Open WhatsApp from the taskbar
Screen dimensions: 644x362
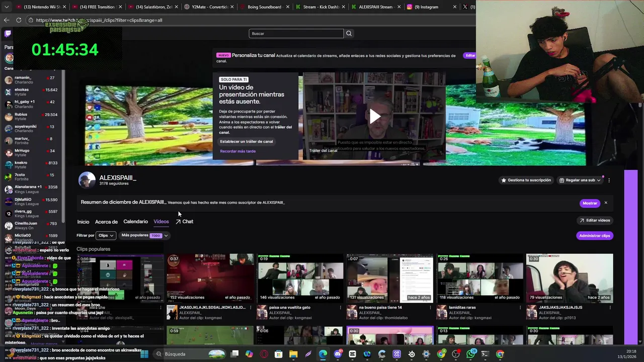tap(470, 354)
